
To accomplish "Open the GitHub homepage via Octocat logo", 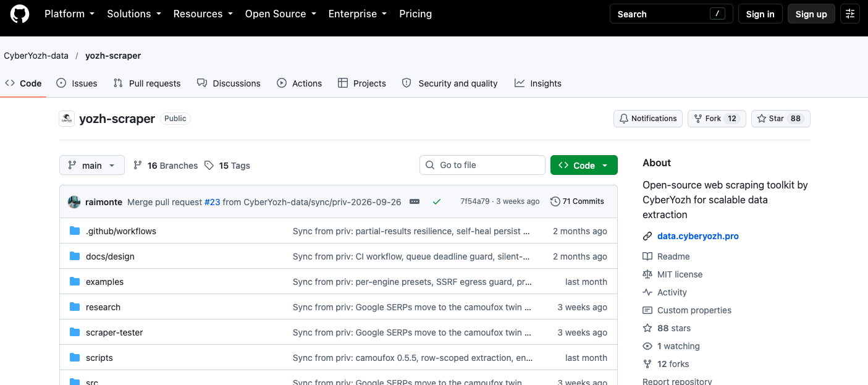I will coord(20,14).
